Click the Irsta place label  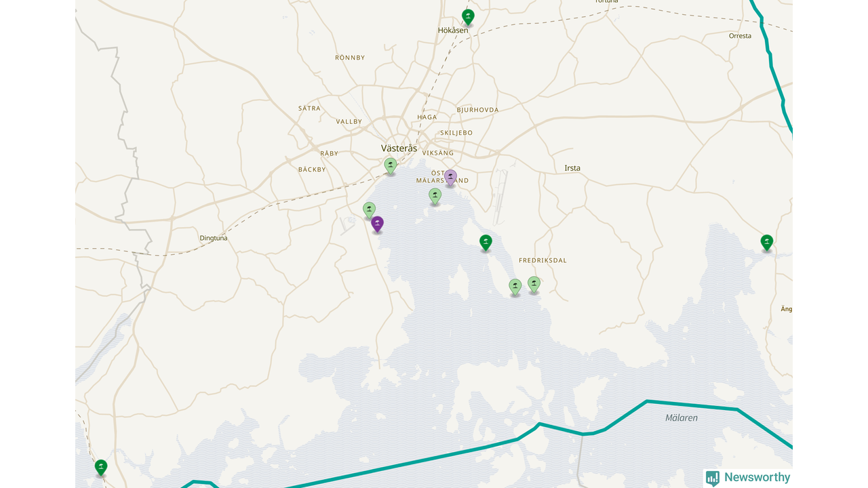pyautogui.click(x=572, y=168)
